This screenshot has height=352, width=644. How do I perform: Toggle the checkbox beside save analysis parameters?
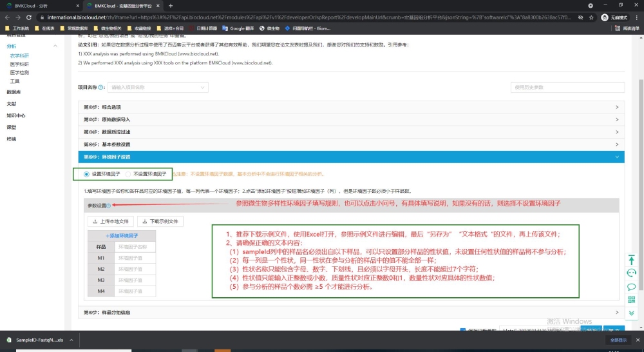click(463, 331)
